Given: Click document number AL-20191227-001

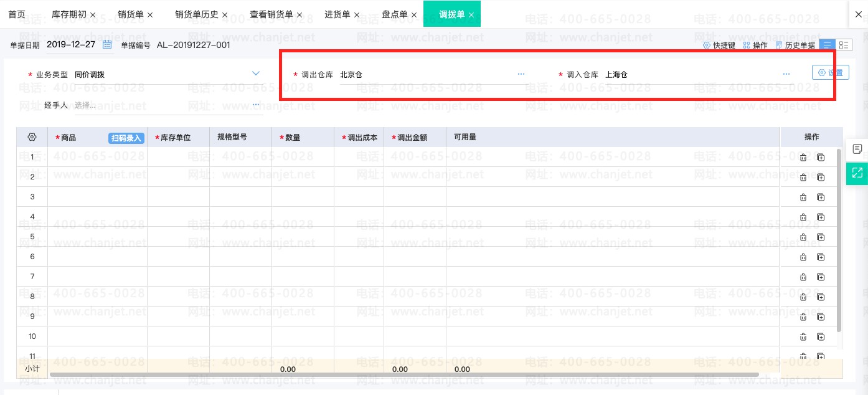Looking at the screenshot, I should 194,45.
